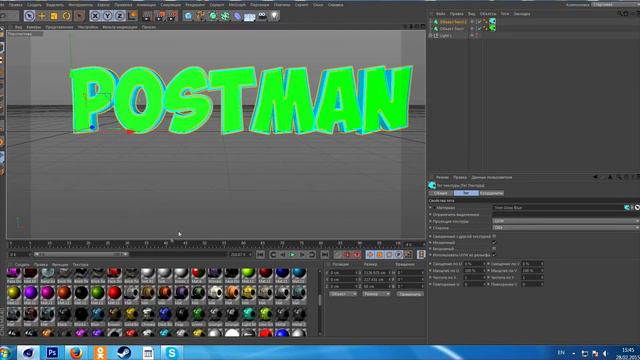Toggle Y axis lock
Viewport: 640px width, 360px height.
tap(107, 16)
